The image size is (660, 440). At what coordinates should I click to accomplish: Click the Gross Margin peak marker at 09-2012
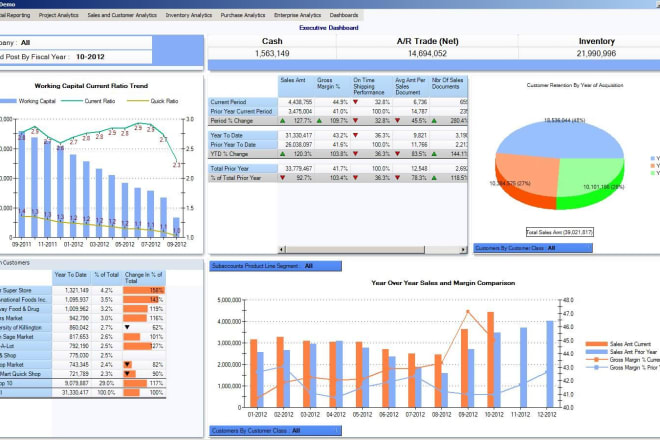pyautogui.click(x=468, y=312)
